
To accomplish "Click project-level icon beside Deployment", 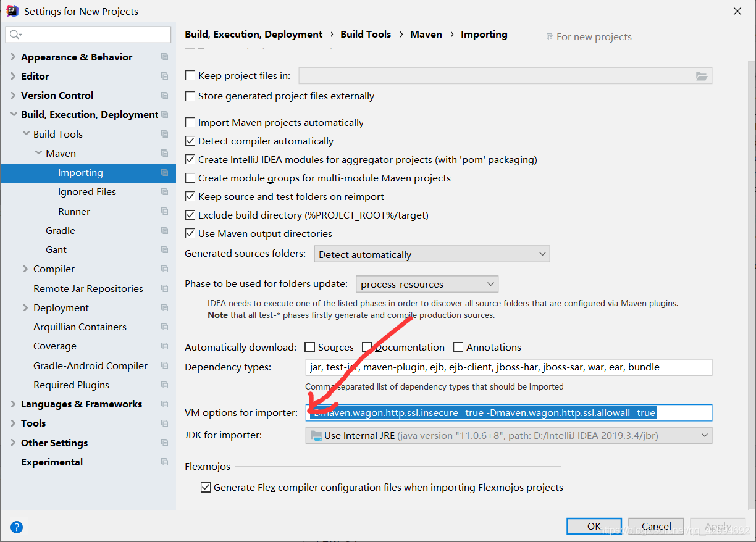I will pyautogui.click(x=164, y=307).
